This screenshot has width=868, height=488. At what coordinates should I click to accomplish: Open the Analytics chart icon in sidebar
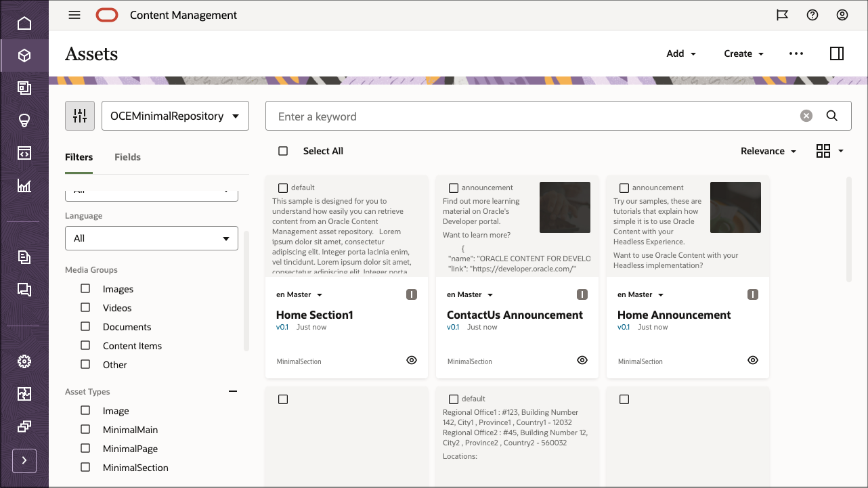(24, 186)
